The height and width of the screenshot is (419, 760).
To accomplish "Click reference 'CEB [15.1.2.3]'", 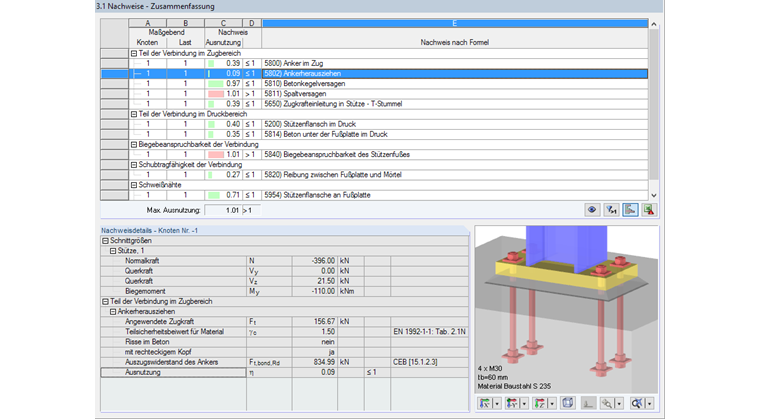I will click(415, 362).
